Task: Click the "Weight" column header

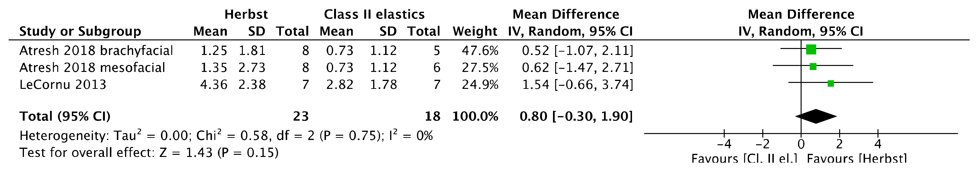Action: pos(474,31)
